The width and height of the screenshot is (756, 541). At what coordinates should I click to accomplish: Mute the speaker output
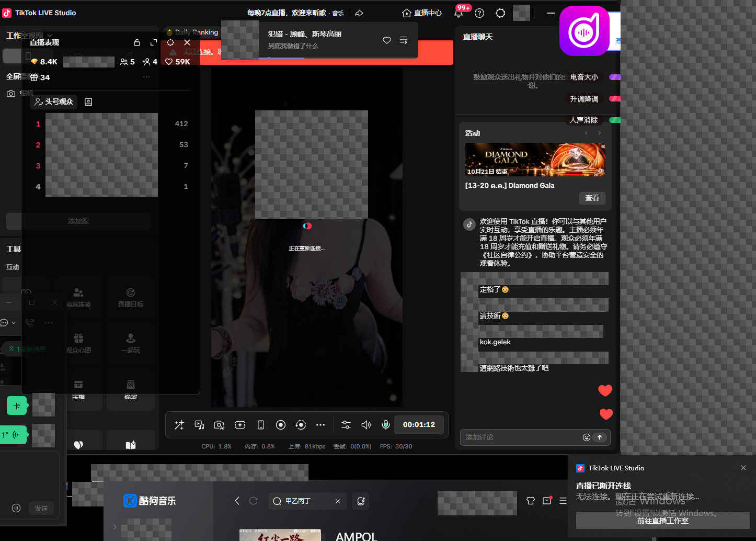[x=366, y=425]
